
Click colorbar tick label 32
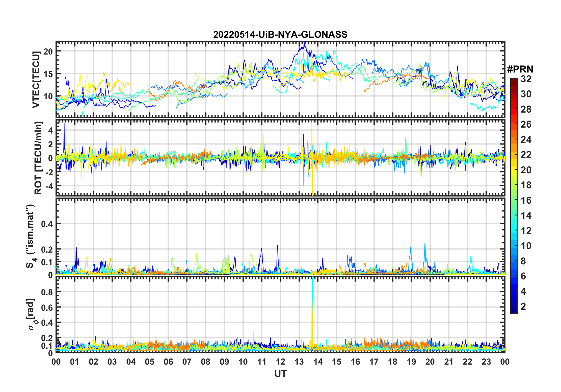(526, 79)
